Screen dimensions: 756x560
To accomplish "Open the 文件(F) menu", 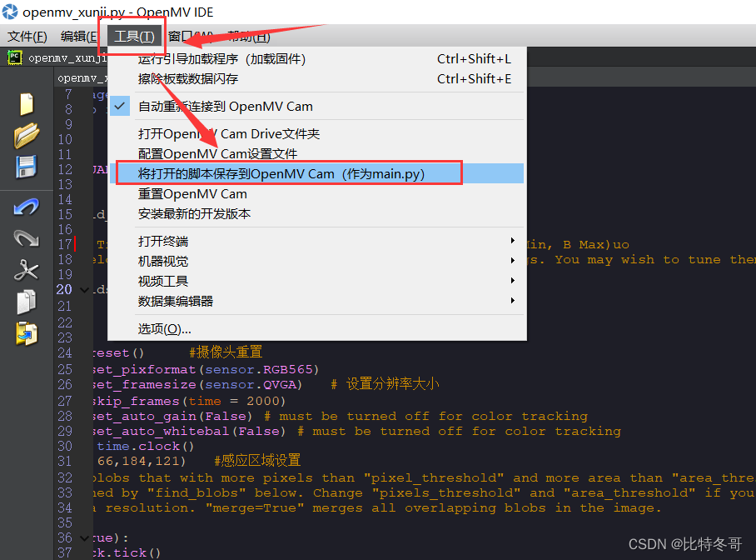I will pos(27,36).
